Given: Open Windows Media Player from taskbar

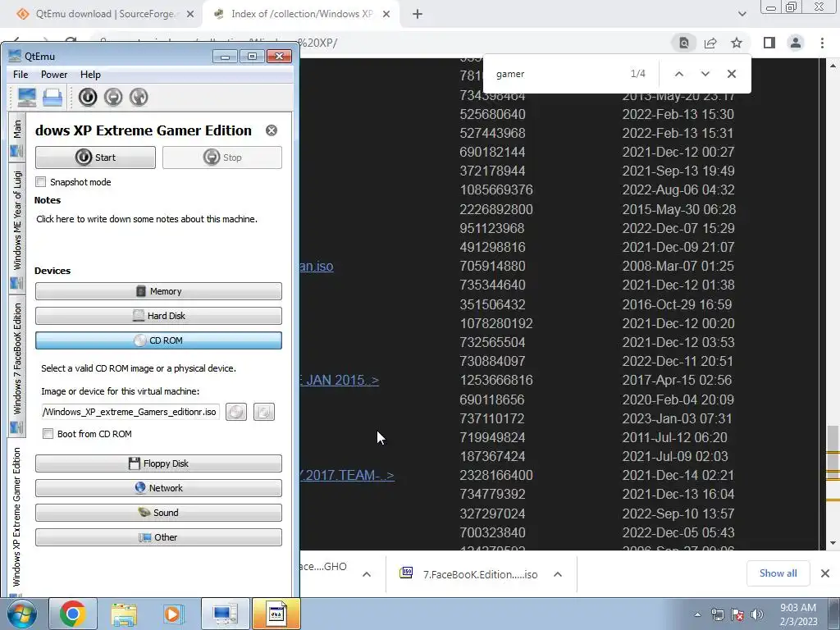Looking at the screenshot, I should tap(172, 614).
